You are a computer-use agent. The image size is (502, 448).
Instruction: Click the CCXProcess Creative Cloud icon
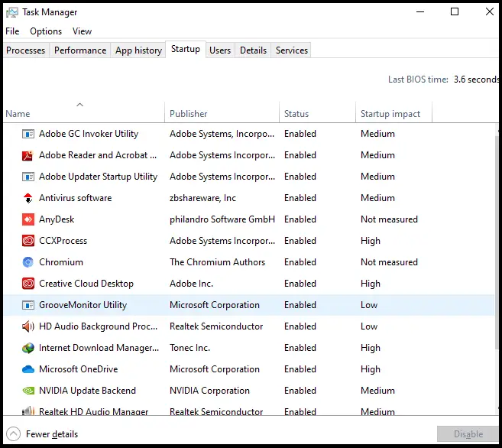click(x=28, y=241)
